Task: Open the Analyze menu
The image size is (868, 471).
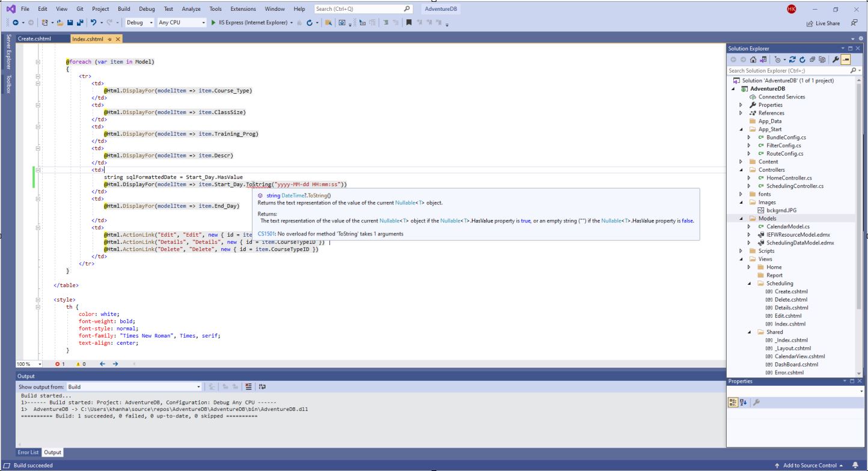Action: tap(191, 9)
